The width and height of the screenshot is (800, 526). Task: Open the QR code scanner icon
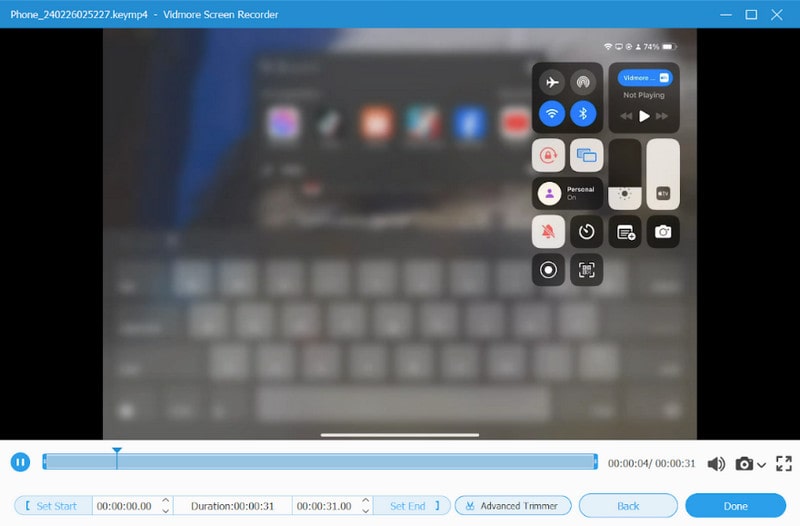pos(587,270)
